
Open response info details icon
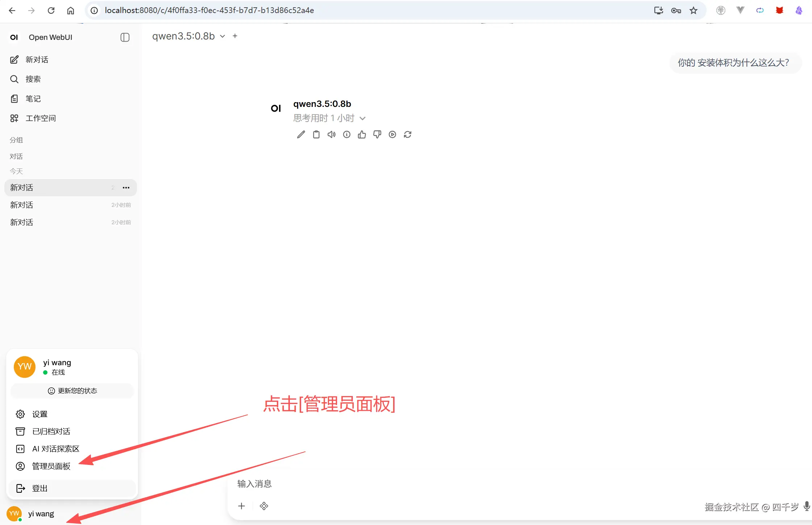point(346,134)
